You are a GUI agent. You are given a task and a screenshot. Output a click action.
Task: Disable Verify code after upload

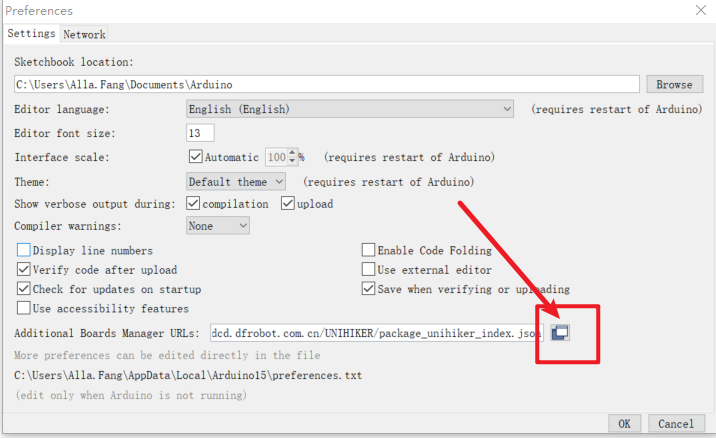pos(25,270)
